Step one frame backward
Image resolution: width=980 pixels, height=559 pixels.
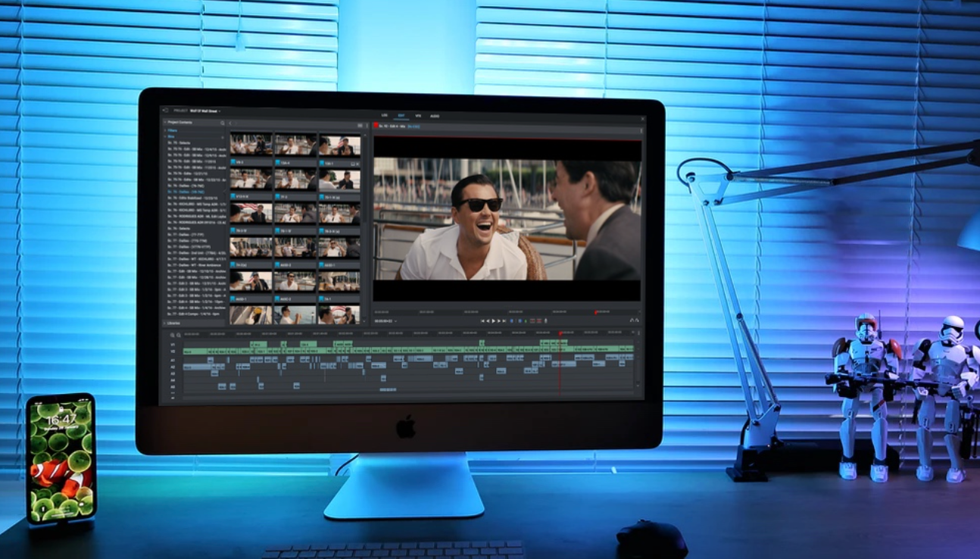[x=488, y=320]
